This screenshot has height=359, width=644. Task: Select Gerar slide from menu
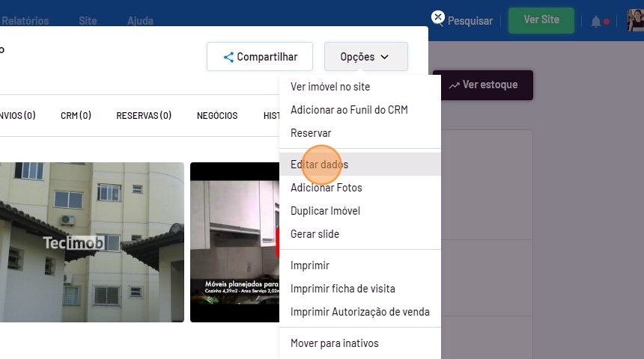click(x=315, y=234)
